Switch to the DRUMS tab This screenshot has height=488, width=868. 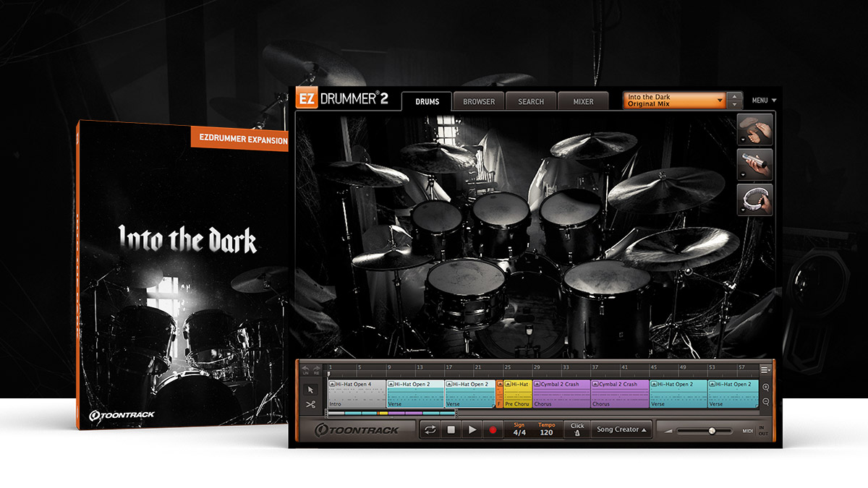[427, 101]
